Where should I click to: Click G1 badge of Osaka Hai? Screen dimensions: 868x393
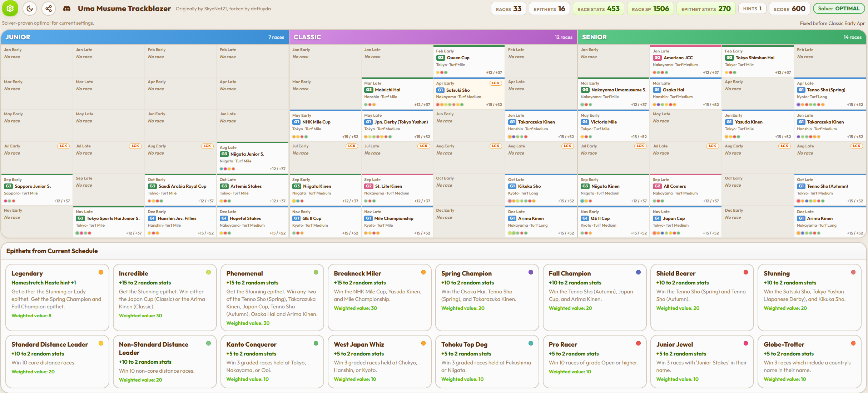pos(657,90)
